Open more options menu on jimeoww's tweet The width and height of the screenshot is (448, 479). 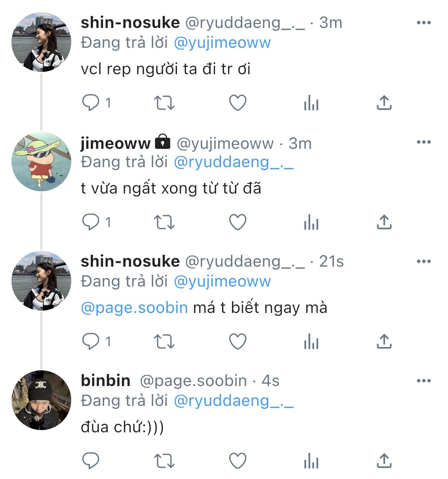[423, 142]
